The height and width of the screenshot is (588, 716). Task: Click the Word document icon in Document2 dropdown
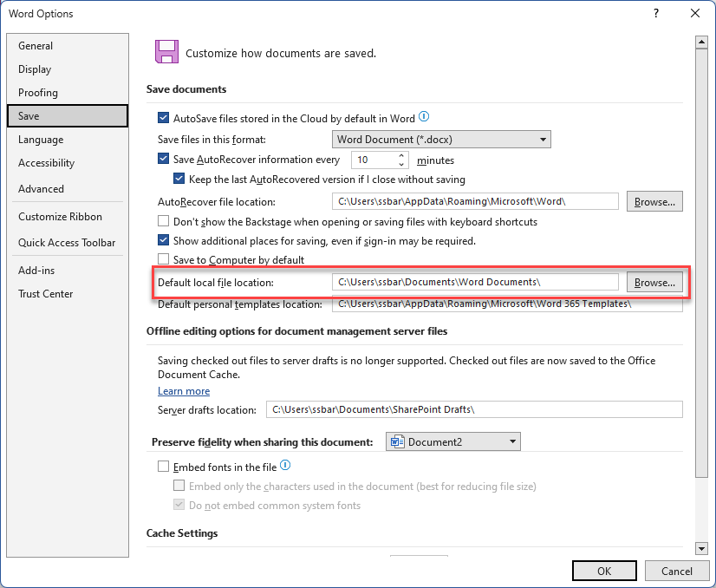click(398, 441)
